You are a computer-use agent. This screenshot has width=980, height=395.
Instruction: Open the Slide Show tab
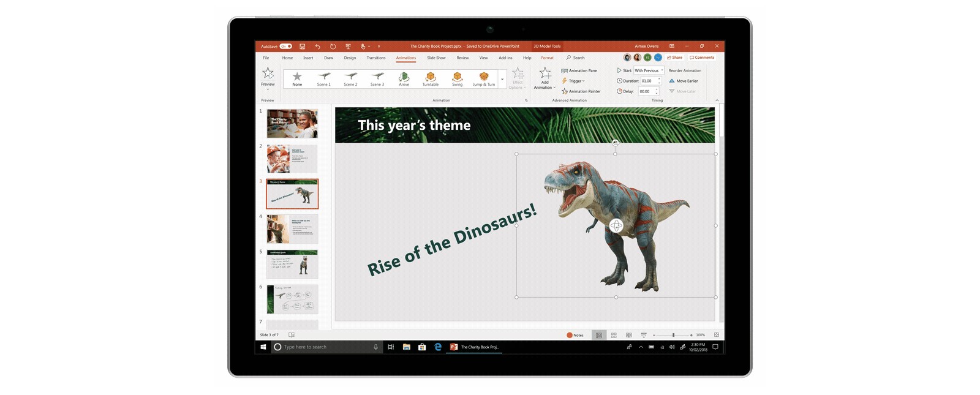point(436,58)
